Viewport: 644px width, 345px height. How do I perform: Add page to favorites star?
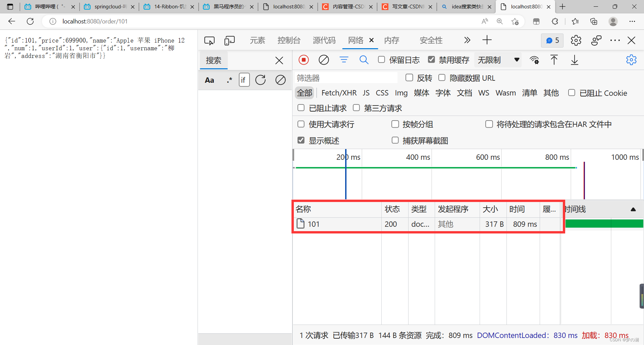pyautogui.click(x=515, y=21)
